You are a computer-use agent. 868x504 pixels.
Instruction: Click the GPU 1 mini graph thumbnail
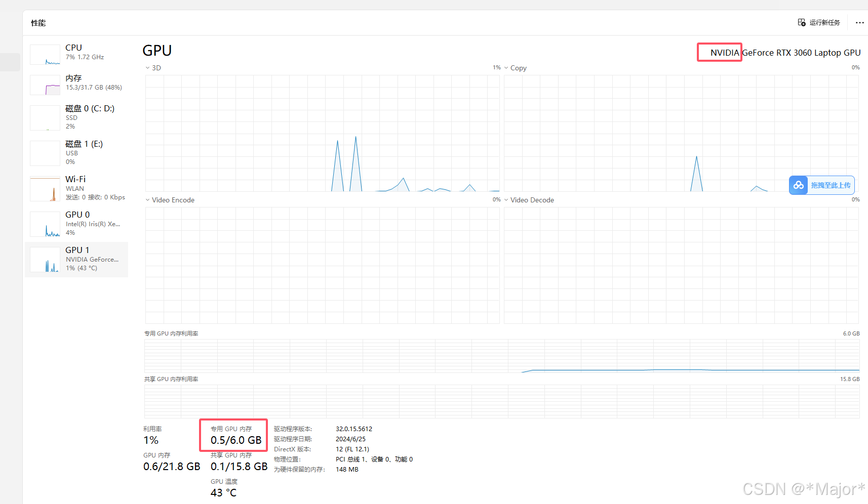(45, 260)
